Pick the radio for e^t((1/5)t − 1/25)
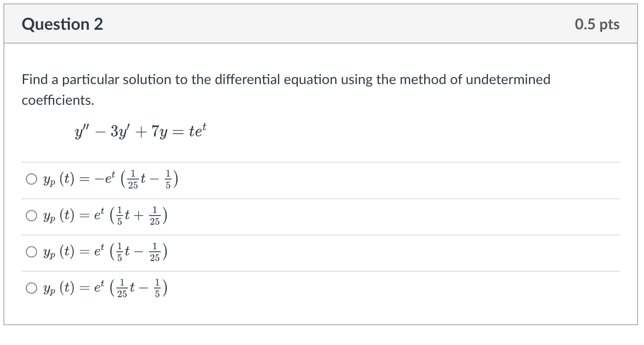644x345 pixels. tap(31, 251)
